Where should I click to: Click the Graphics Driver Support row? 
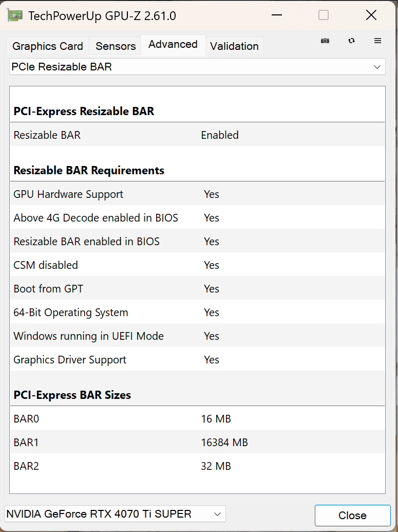[197, 360]
